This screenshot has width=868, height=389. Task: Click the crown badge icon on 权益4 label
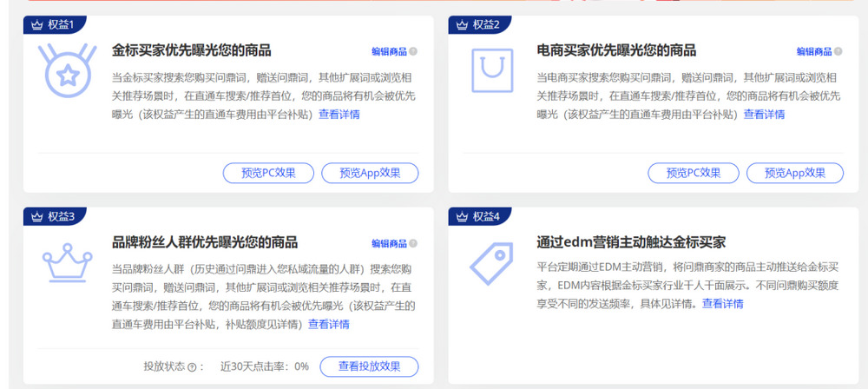[463, 217]
